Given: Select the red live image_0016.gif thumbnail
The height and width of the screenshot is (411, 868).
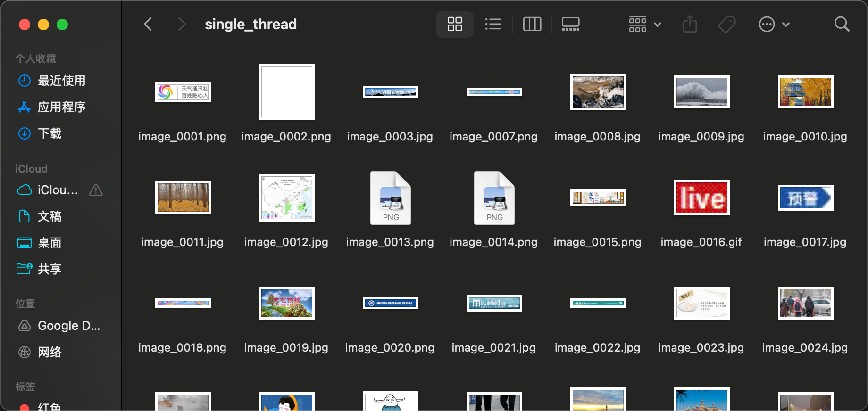Looking at the screenshot, I should 702,197.
